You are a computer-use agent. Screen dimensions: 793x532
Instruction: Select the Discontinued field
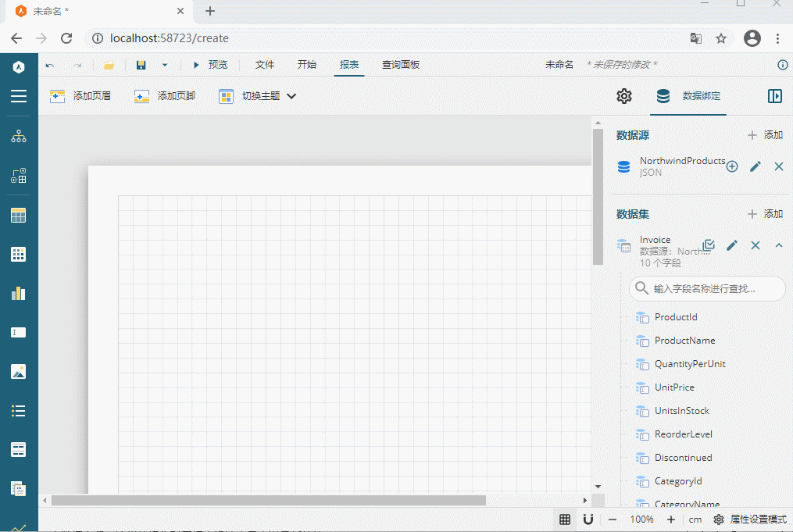coord(684,458)
